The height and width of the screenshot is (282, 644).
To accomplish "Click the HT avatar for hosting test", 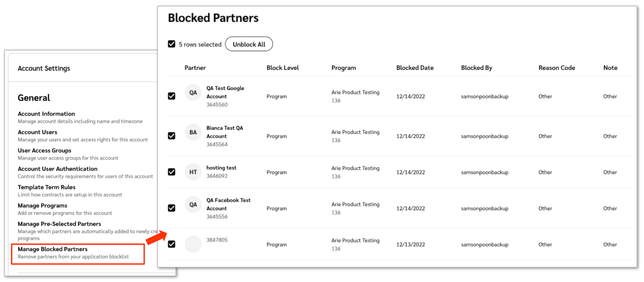I will click(193, 172).
